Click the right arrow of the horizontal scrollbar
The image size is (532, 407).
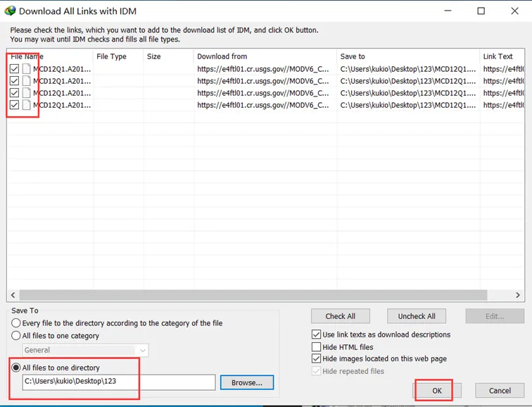(x=517, y=295)
